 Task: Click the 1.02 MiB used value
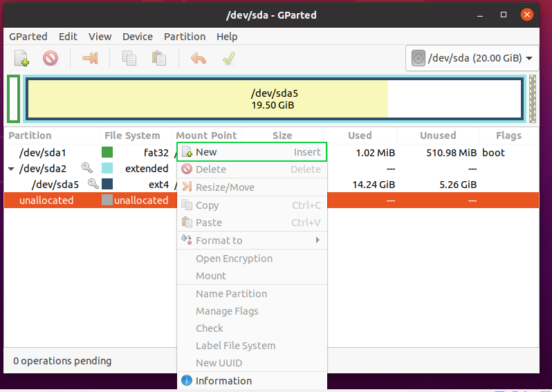(376, 153)
